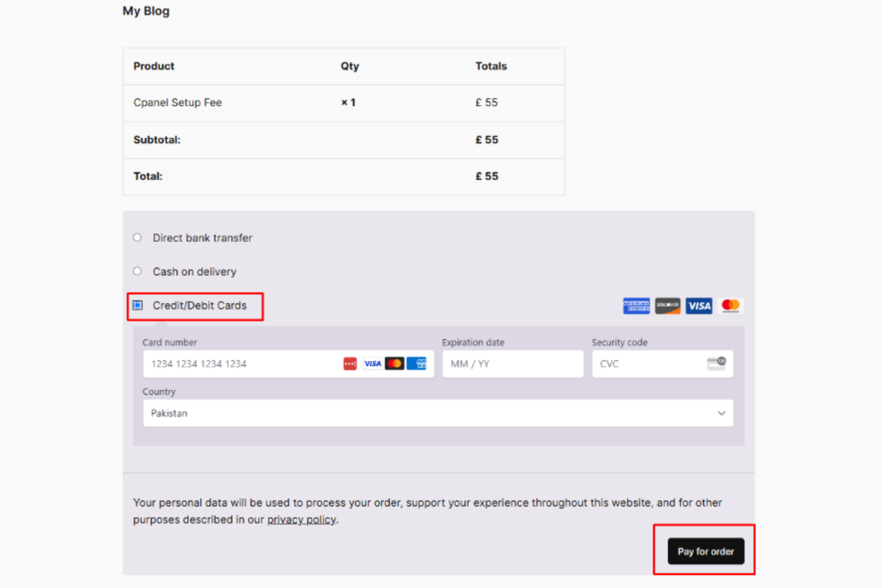Click the Pay for order button

pos(706,551)
